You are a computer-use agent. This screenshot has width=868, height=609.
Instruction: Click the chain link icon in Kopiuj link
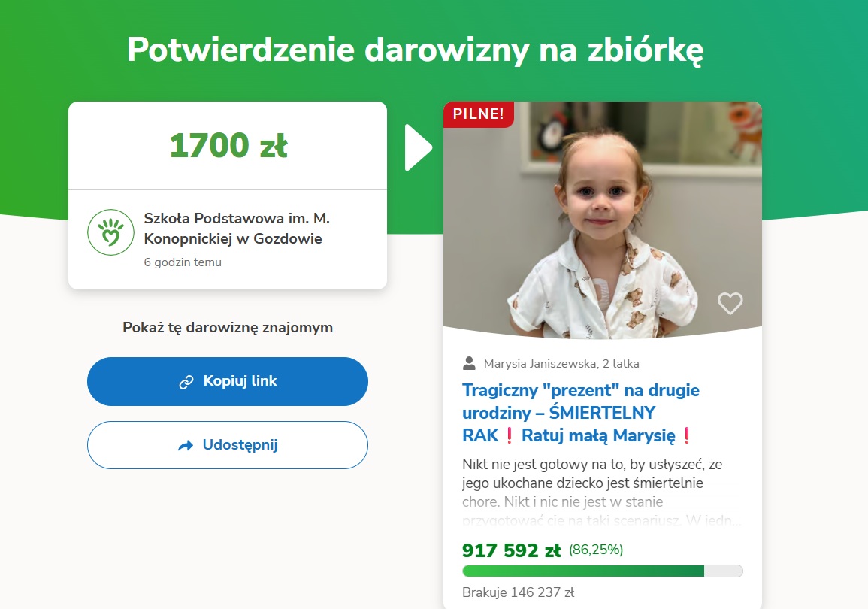[x=186, y=382]
